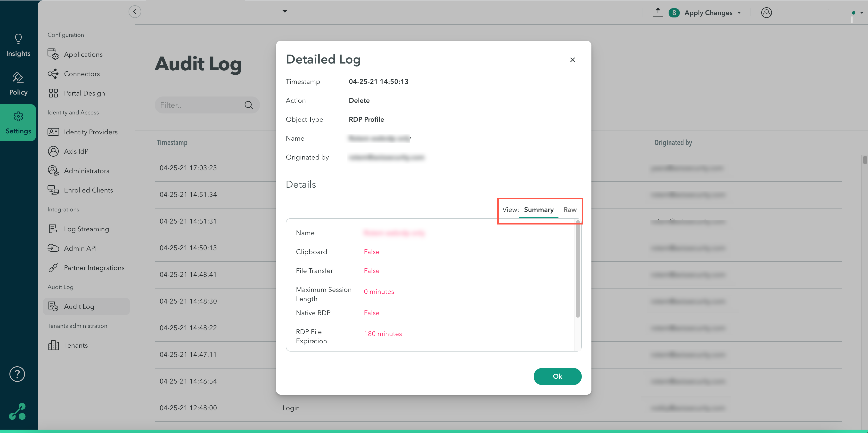The image size is (868, 433).
Task: Expand the Apply Changes dropdown arrow
Action: pos(739,13)
